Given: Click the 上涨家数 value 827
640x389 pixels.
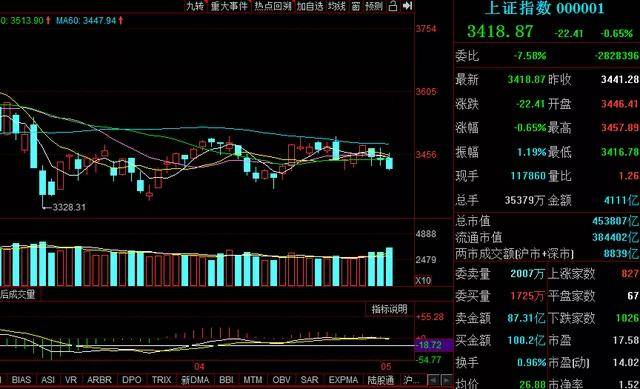Looking at the screenshot, I should point(630,273).
